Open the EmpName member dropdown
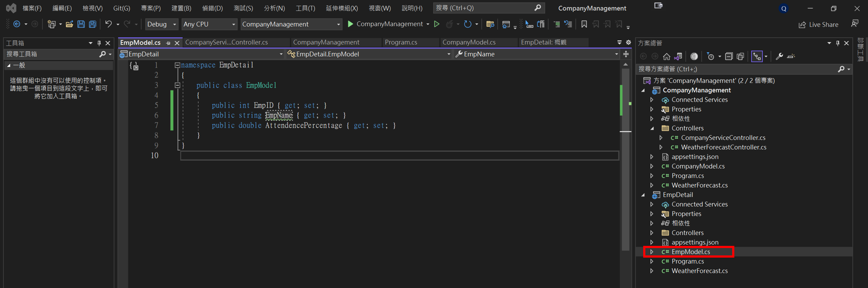This screenshot has height=288, width=868. pos(536,54)
